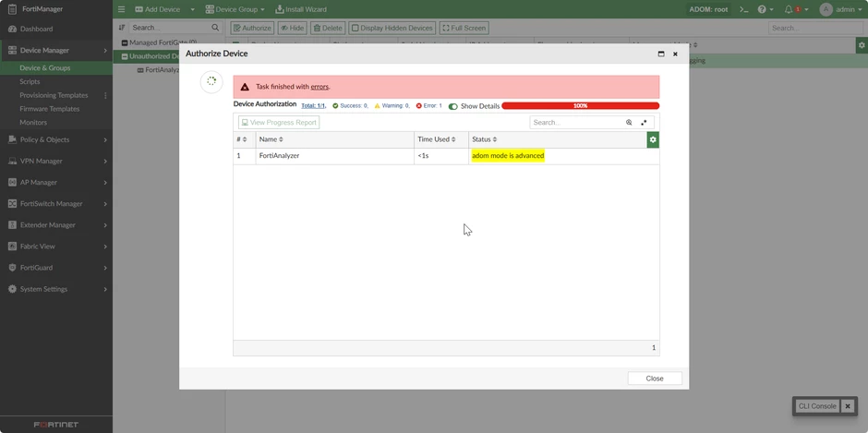
Task: Expand the FortiGuard chevron
Action: pyautogui.click(x=105, y=268)
